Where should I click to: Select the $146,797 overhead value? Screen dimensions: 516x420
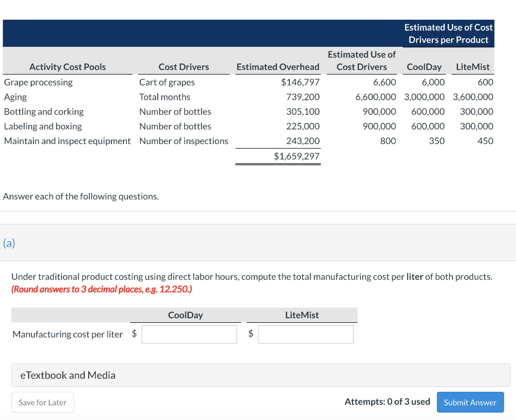coord(300,82)
